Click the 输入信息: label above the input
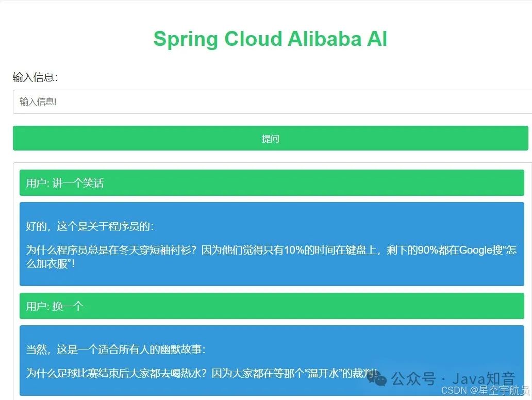The width and height of the screenshot is (532, 400). (35, 77)
